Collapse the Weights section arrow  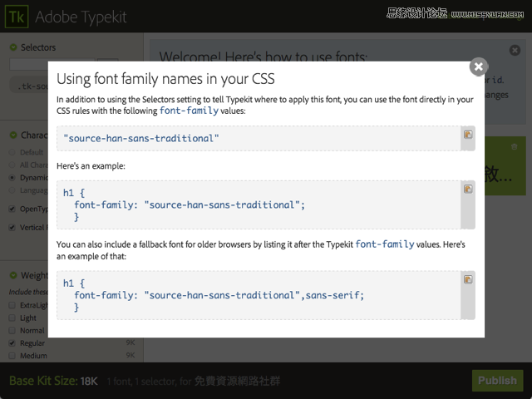click(x=13, y=275)
